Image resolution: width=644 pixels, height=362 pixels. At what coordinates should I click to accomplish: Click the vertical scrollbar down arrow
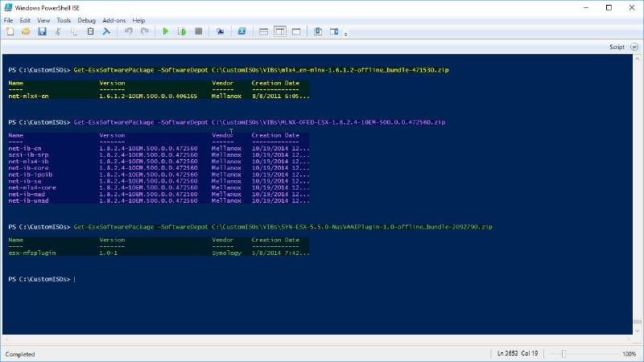(637, 331)
